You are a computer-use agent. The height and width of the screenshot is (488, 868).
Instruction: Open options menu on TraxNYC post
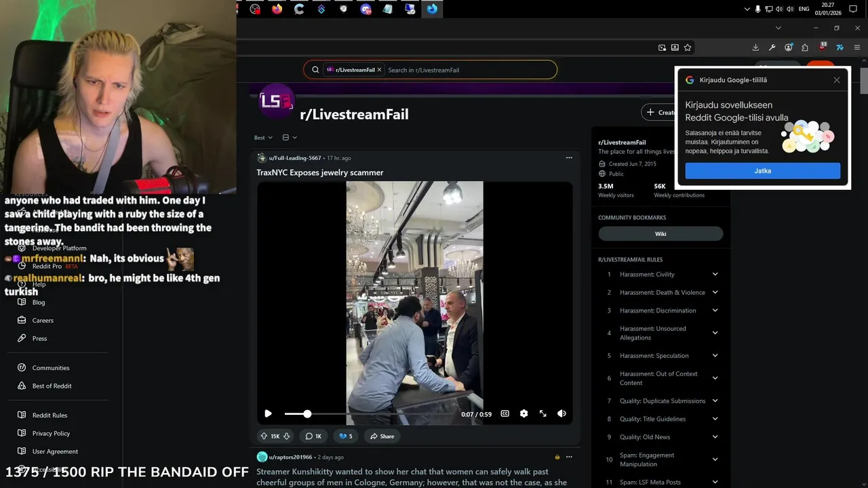(x=569, y=158)
